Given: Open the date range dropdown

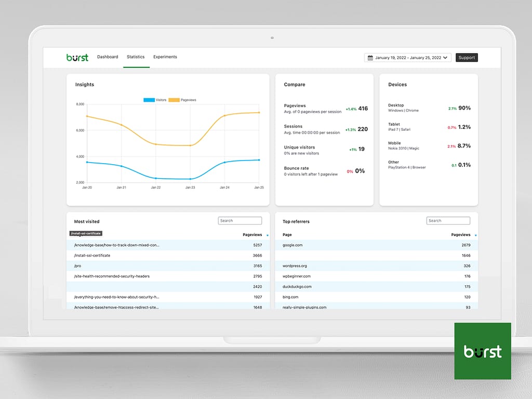Looking at the screenshot, I should point(444,58).
